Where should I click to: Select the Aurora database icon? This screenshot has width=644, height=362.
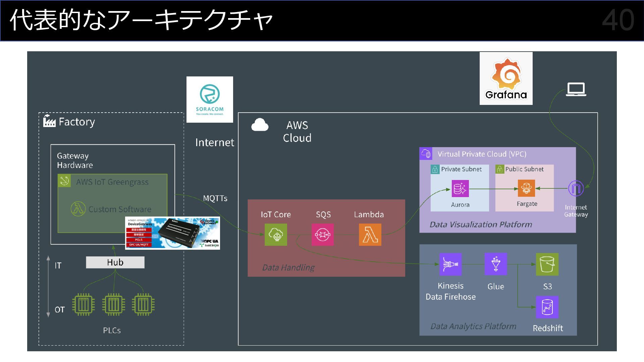(x=460, y=189)
